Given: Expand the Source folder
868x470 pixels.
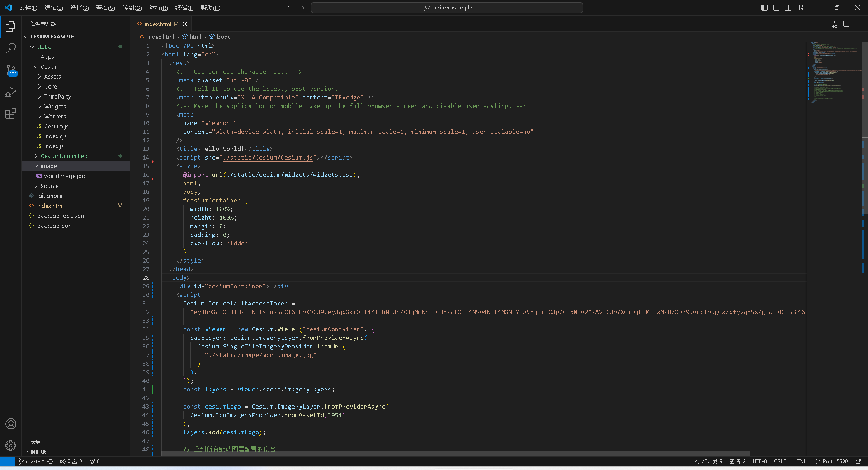Looking at the screenshot, I should point(75,186).
